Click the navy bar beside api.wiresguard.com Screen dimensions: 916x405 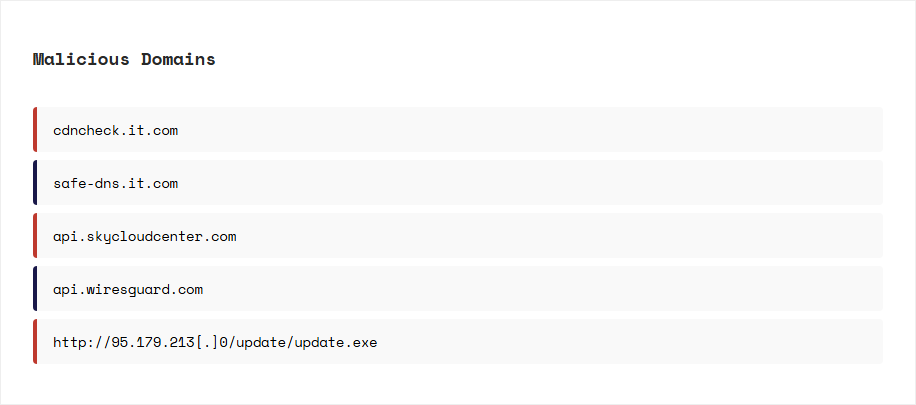[x=35, y=289]
